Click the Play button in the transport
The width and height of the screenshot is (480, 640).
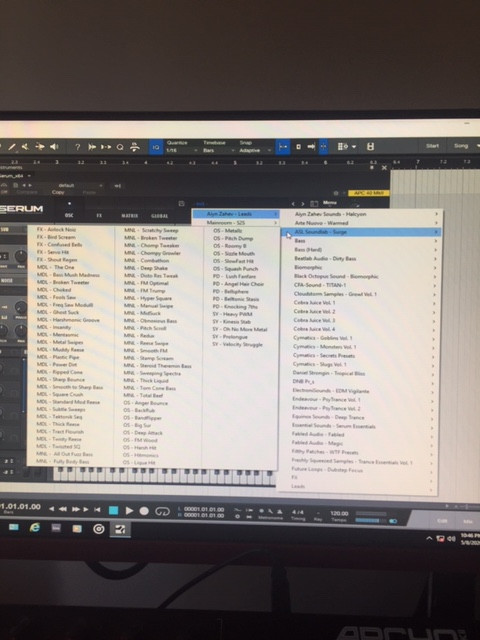[129, 511]
